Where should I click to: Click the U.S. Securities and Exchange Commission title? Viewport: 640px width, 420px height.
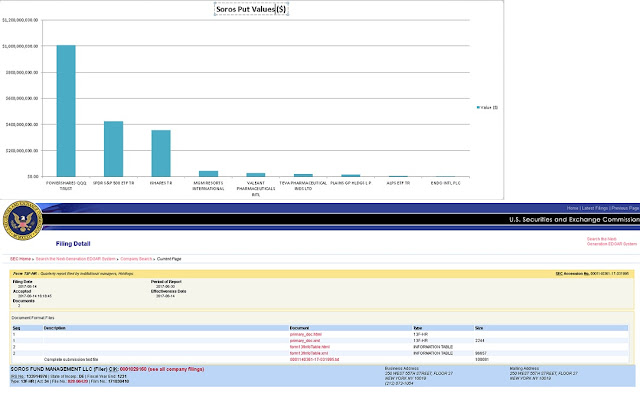click(x=574, y=219)
